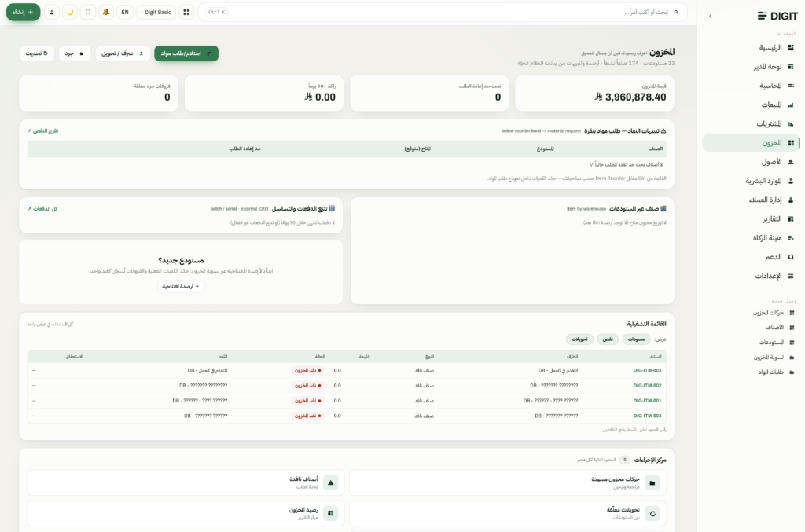Select إدارة العملاء in the sidebar
The width and height of the screenshot is (805, 532).
[751, 200]
